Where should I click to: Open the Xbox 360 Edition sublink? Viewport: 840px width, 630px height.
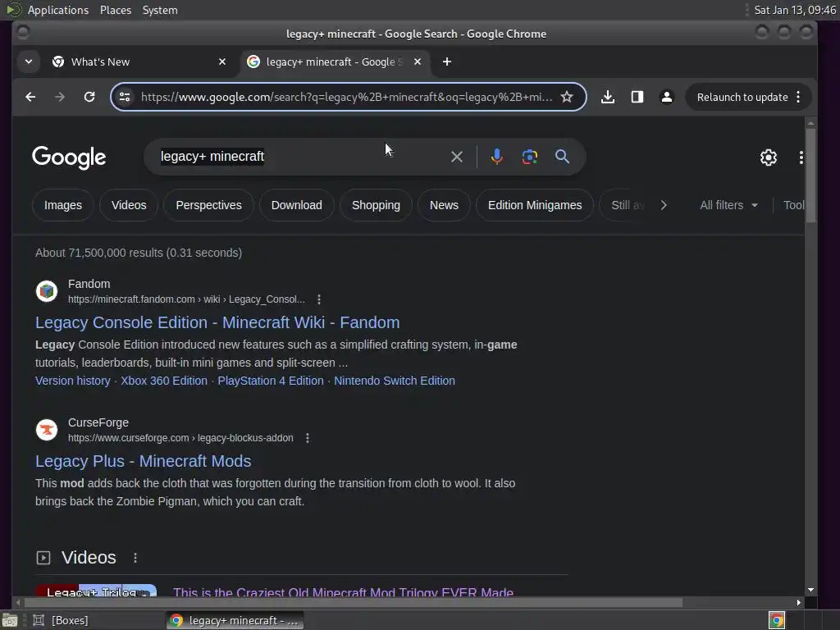[x=164, y=381]
